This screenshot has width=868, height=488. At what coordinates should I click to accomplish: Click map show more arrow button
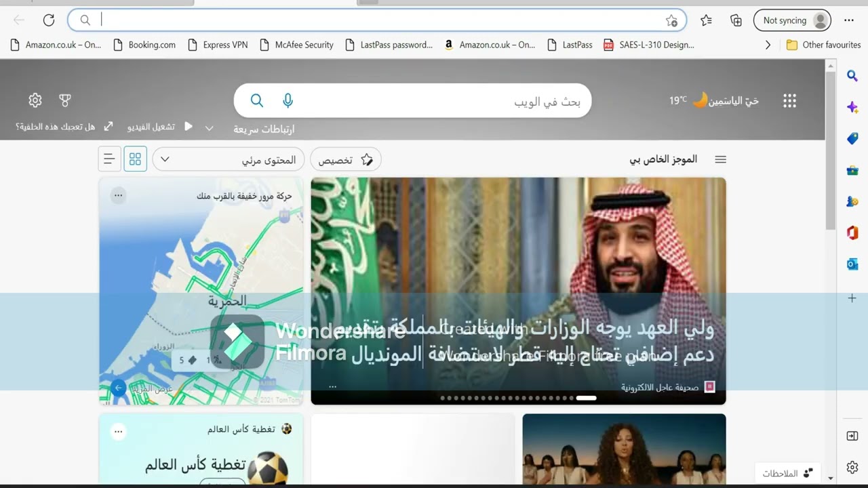pyautogui.click(x=119, y=388)
